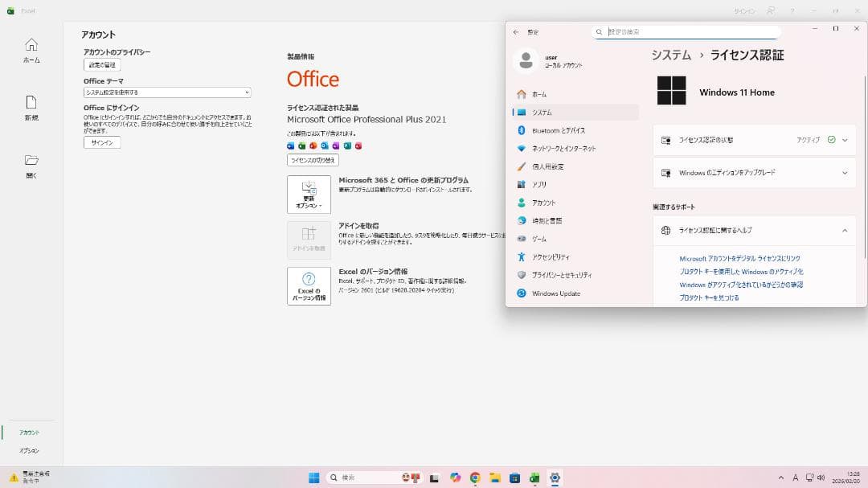Open 更新オプション (Update Options)

pyautogui.click(x=308, y=194)
